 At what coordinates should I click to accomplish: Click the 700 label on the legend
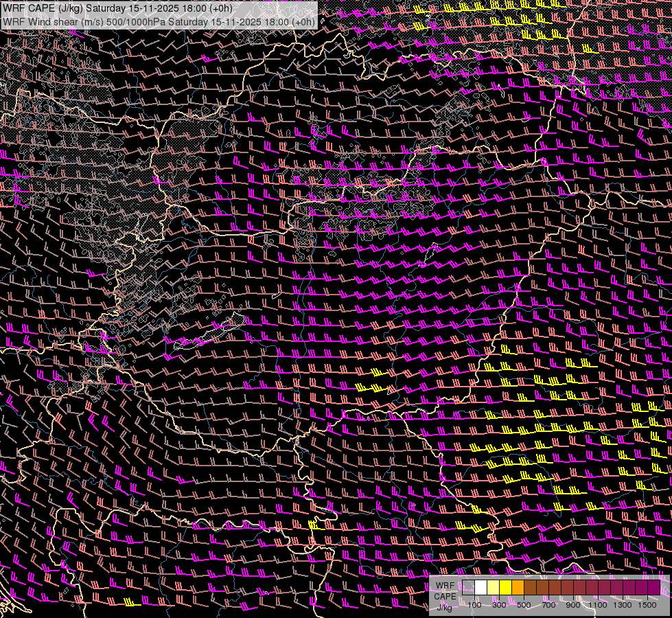tap(548, 605)
